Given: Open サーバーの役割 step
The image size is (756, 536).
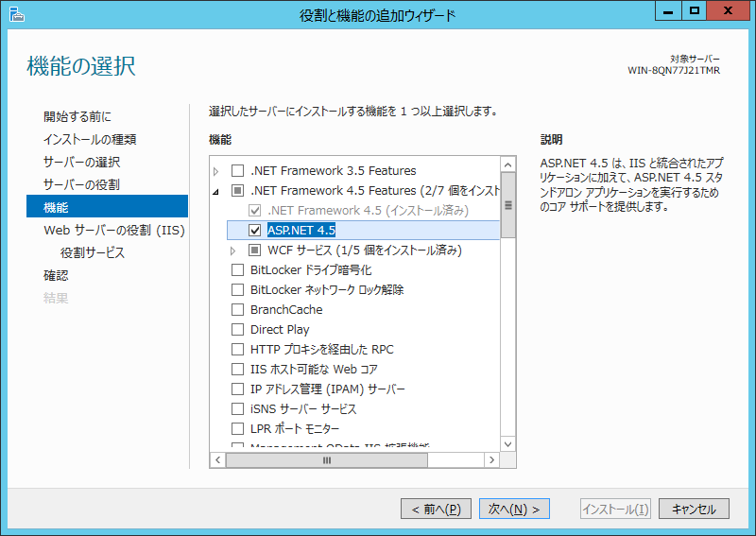Looking at the screenshot, I should 81,184.
